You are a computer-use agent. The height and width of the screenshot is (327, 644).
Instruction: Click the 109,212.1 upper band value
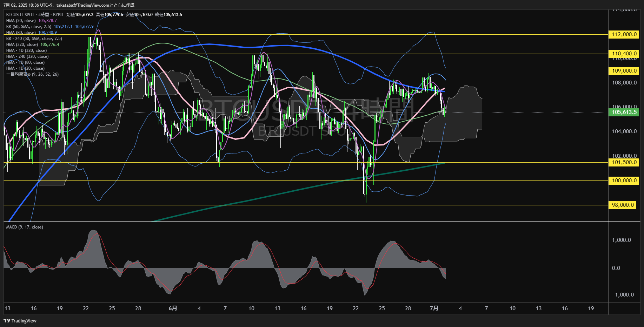[x=63, y=27]
